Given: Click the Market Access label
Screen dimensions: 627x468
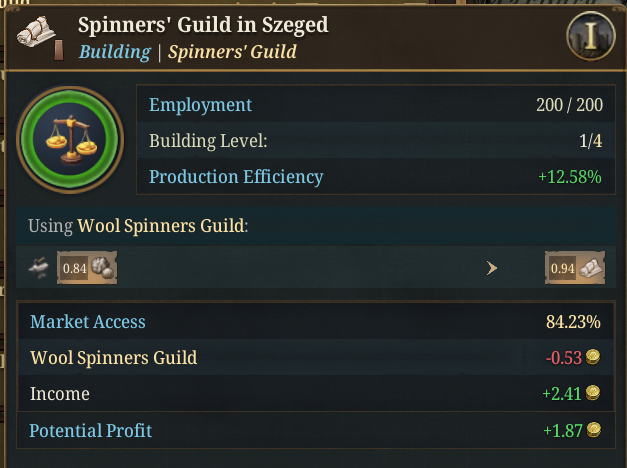Looking at the screenshot, I should click(x=88, y=322).
